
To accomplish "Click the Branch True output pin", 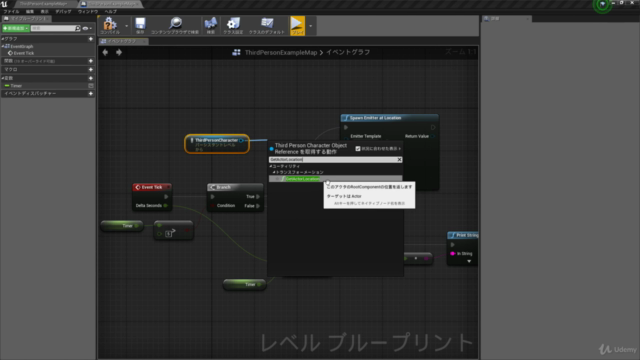I will click(258, 197).
